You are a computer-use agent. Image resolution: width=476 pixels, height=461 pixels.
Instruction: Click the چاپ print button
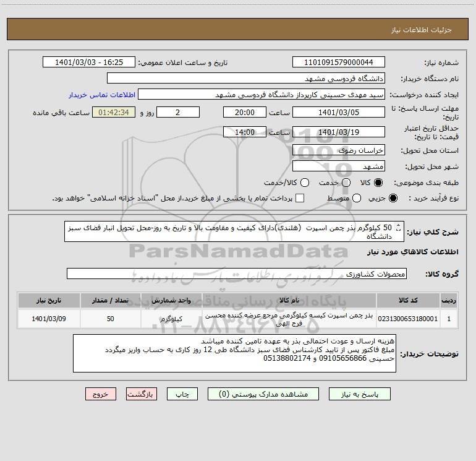coord(182,394)
